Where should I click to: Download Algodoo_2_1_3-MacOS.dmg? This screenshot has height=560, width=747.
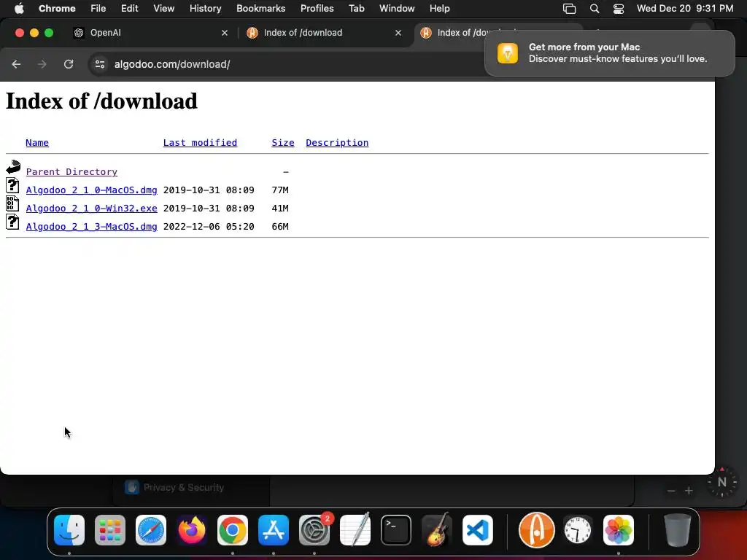[x=91, y=226]
